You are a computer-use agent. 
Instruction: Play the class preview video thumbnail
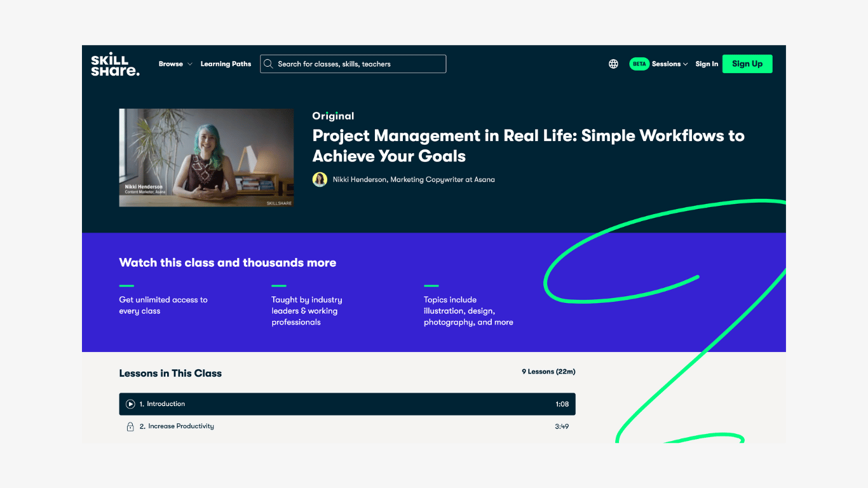coord(207,158)
